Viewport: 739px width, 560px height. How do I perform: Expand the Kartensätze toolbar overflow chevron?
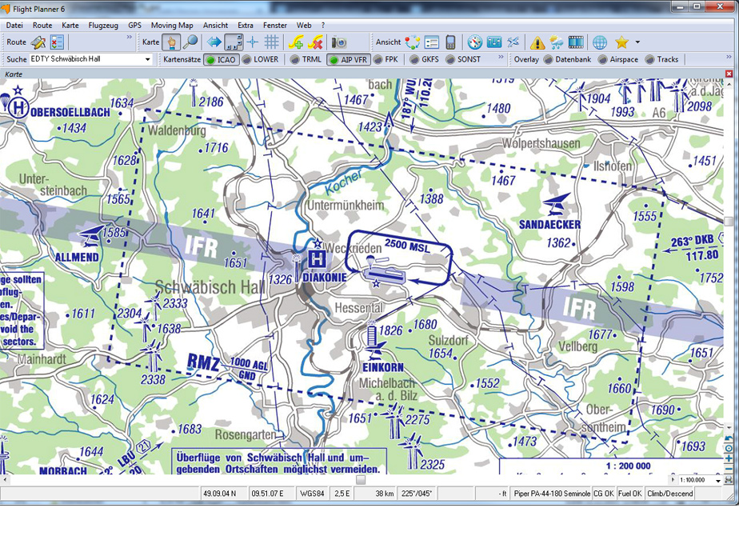click(501, 57)
